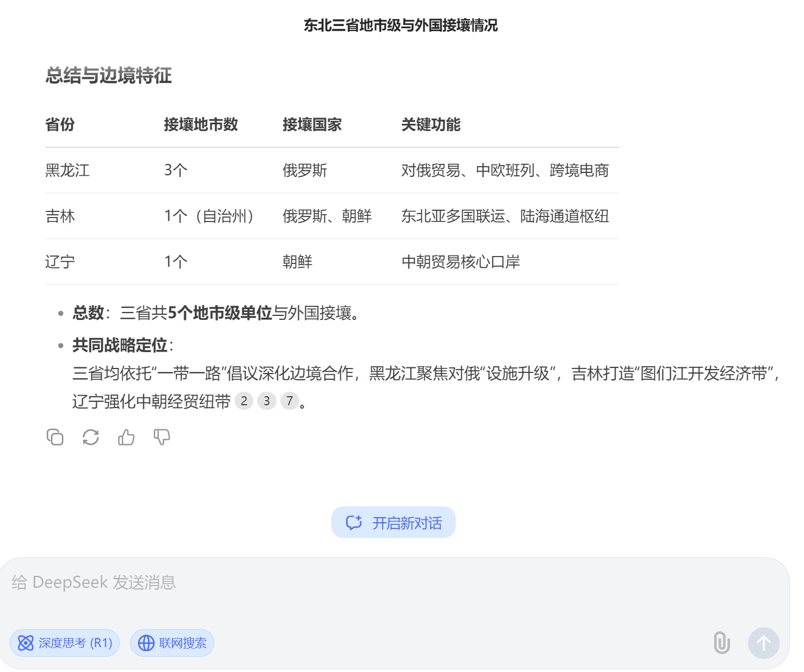Select the 俄罗斯、朝鲜 cell in 吉林 row
804x672 pixels.
coord(327,216)
